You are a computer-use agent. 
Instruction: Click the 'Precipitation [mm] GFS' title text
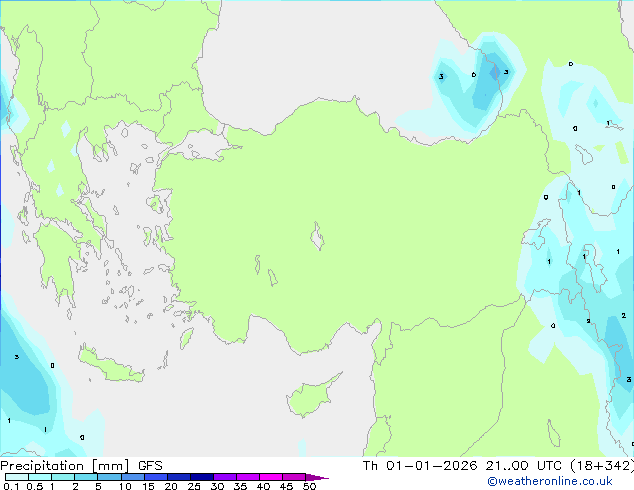click(x=81, y=466)
